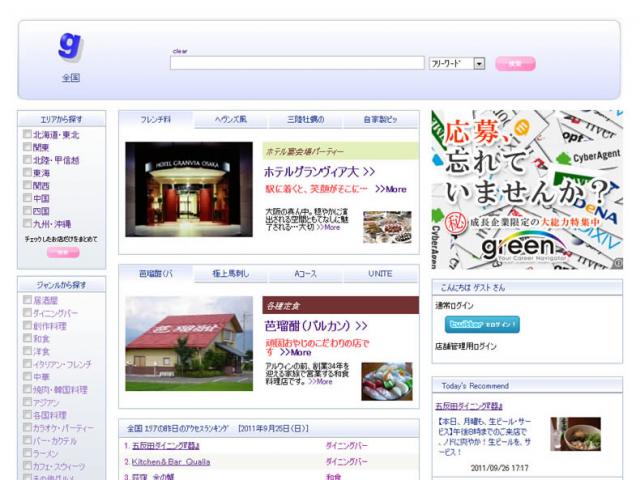Focus the main search input field
This screenshot has width=640, height=480.
297,63
